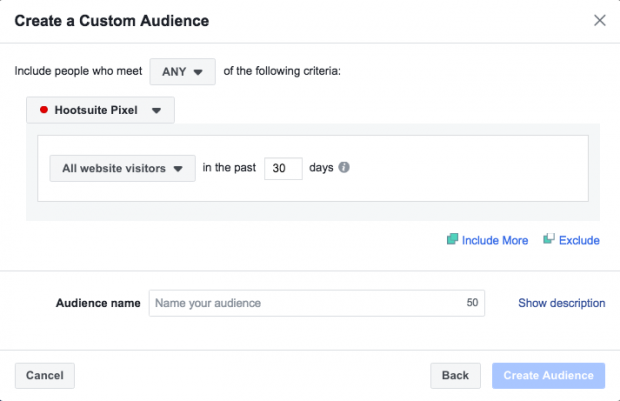
Task: Click the Exclude link
Action: [571, 240]
